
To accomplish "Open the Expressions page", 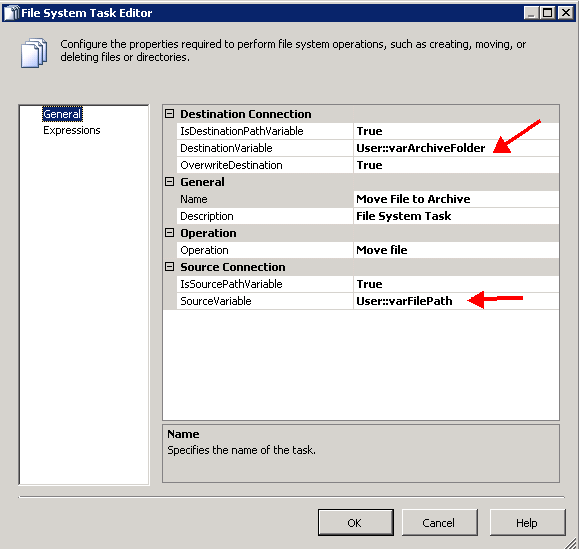I will pos(72,130).
